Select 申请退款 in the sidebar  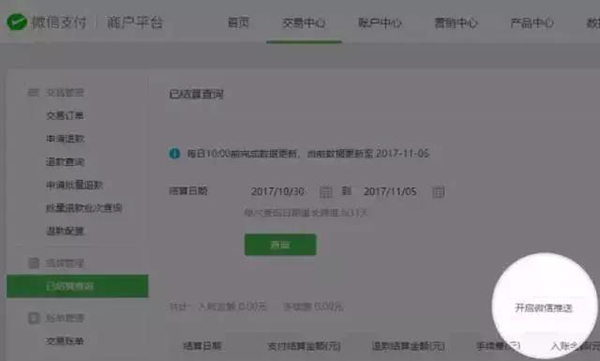[65, 139]
